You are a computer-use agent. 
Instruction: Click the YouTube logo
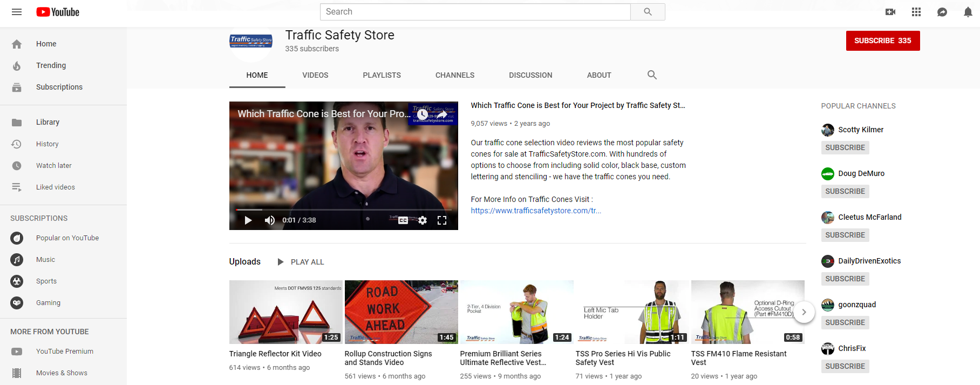click(x=58, y=12)
